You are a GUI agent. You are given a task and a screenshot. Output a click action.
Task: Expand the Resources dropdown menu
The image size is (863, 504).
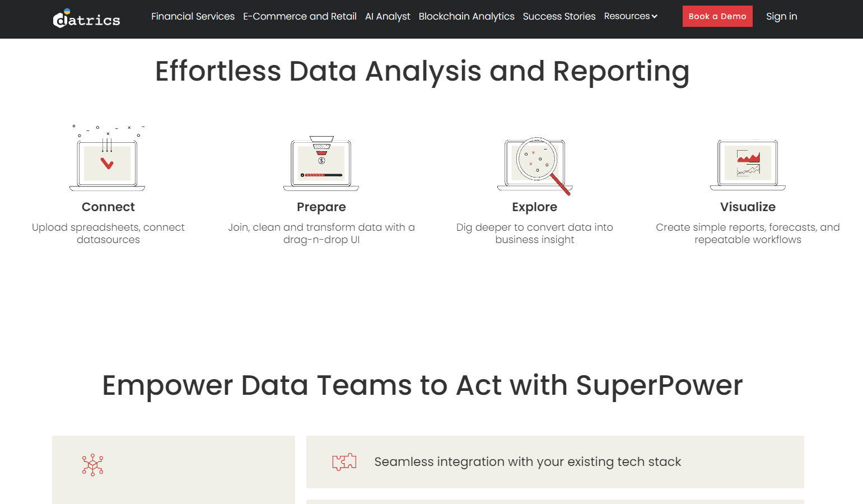coord(627,16)
